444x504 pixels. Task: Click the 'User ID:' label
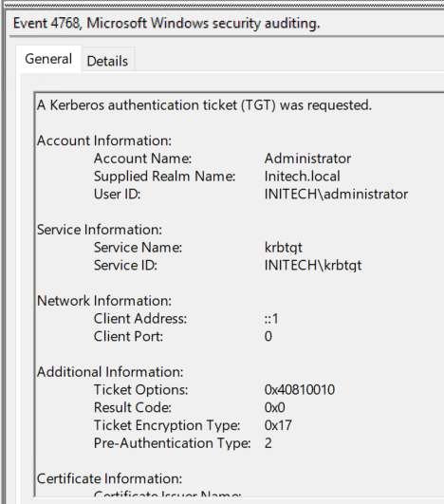(x=118, y=195)
